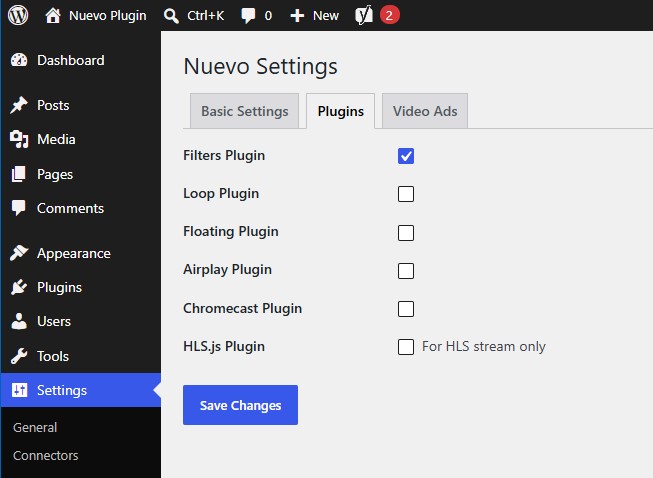
Task: Click the WordPress logo icon
Action: 18,15
